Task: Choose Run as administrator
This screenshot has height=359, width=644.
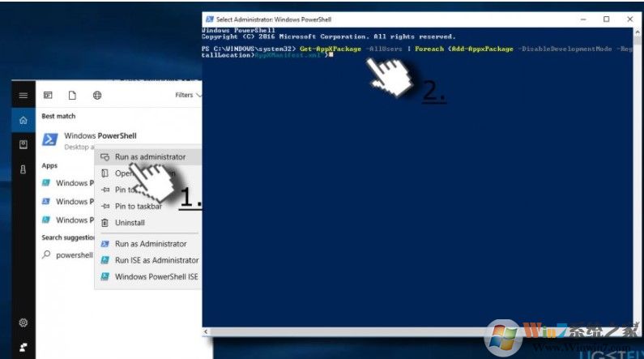Action: (x=149, y=156)
